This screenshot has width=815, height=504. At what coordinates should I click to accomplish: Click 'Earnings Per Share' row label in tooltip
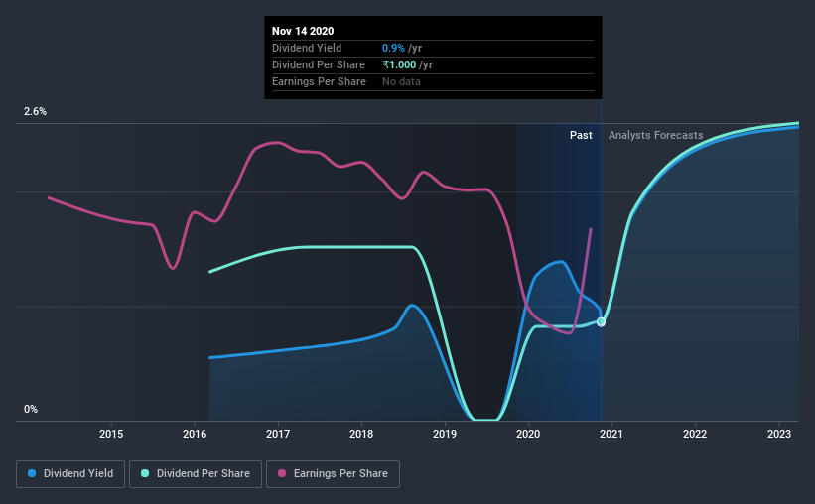click(x=319, y=81)
